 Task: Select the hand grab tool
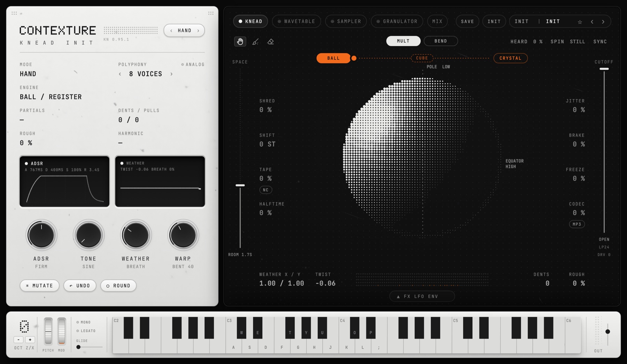tap(240, 41)
